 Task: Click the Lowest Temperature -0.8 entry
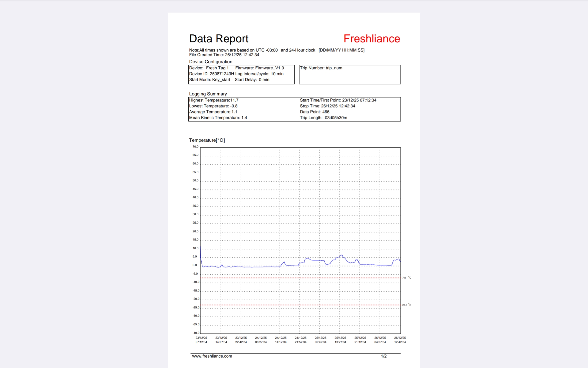pos(213,106)
